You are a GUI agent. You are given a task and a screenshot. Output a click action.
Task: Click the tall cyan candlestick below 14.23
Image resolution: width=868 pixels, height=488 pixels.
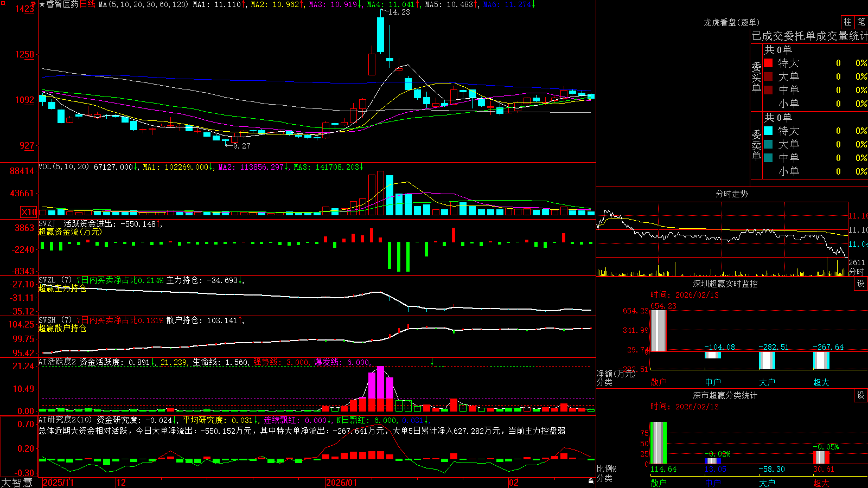(x=381, y=35)
